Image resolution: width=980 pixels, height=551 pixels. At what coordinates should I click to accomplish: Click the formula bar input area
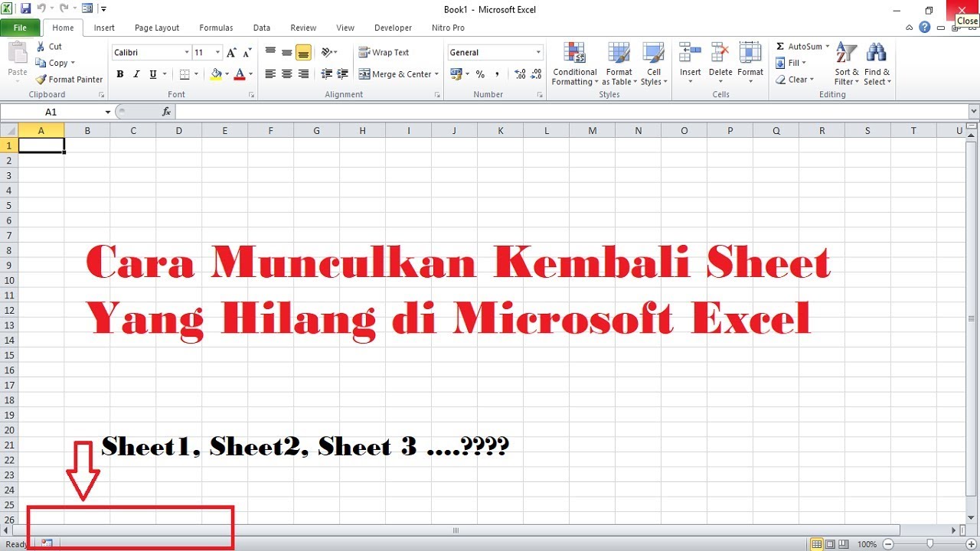tap(571, 112)
